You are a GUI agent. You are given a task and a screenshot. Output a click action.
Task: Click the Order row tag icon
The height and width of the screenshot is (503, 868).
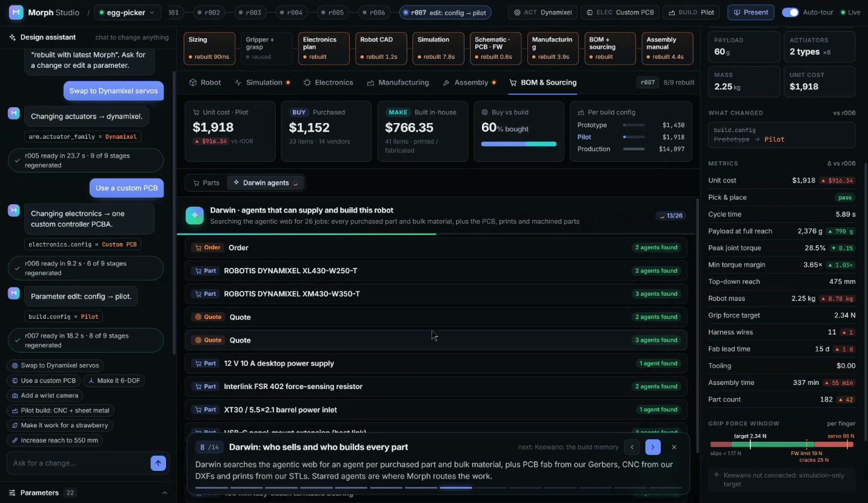pos(197,248)
